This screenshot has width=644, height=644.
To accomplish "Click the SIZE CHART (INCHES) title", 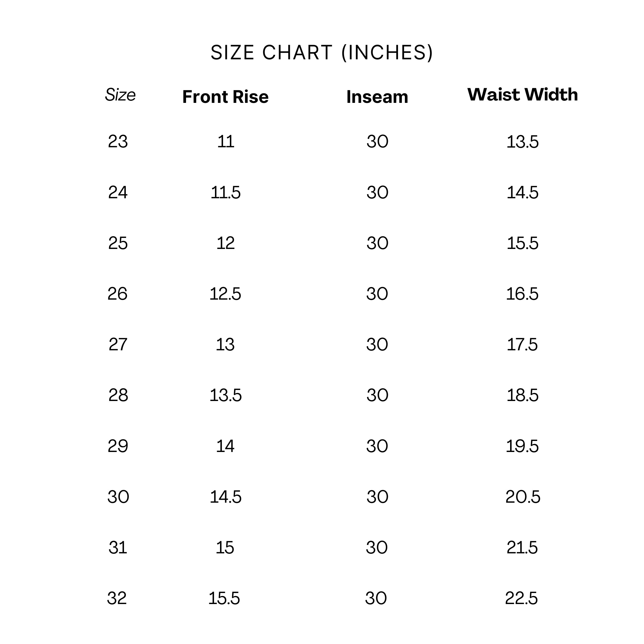I will [322, 53].
